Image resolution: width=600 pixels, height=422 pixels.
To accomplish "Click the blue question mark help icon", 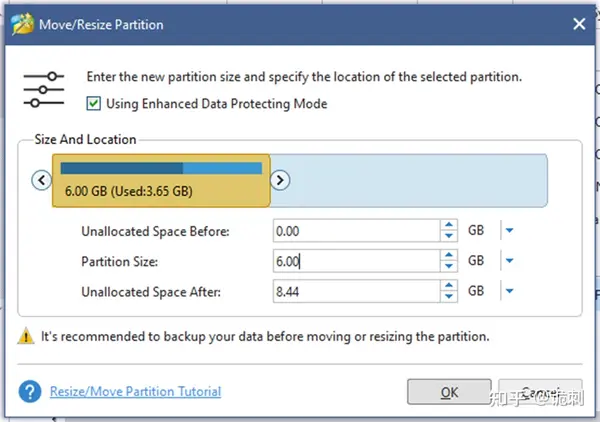I will [x=30, y=391].
